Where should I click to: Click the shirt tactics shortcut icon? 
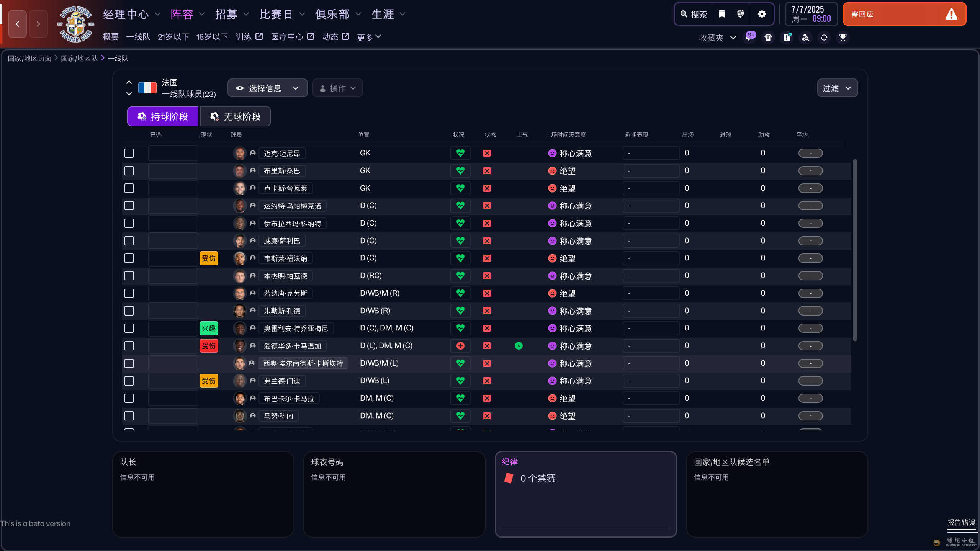coord(768,38)
